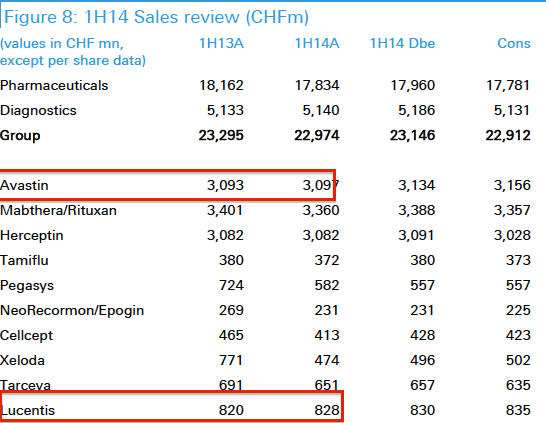Click Xeloda Dbe value 496
Screen dimensions: 546x423
click(x=423, y=361)
